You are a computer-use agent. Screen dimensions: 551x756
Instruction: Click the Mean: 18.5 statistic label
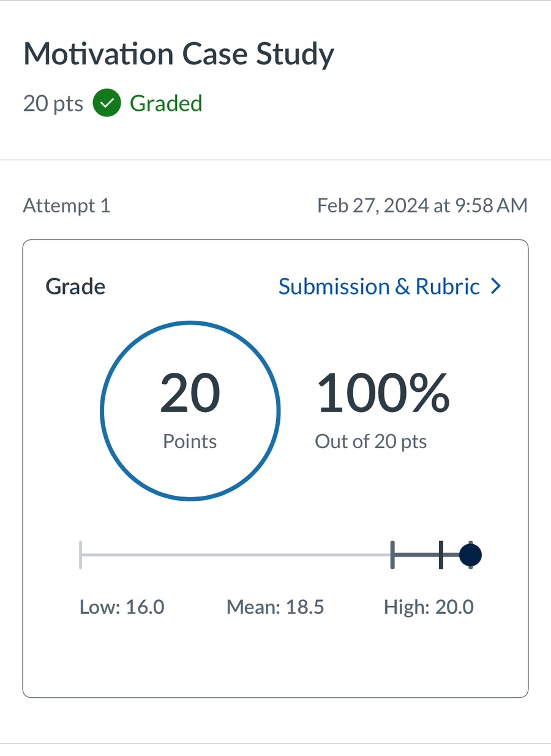(275, 607)
